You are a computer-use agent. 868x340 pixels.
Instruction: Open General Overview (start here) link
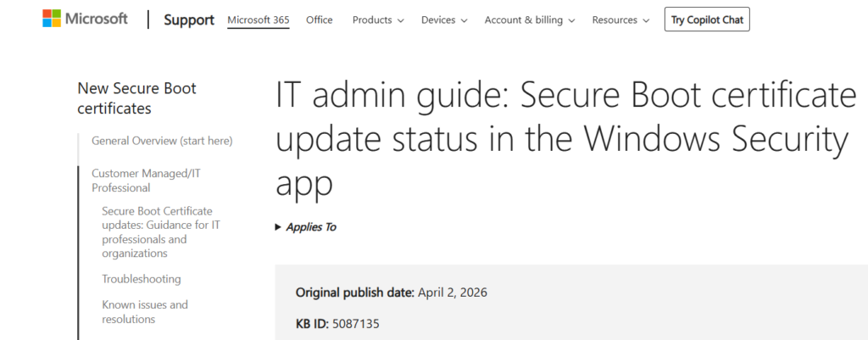click(162, 141)
